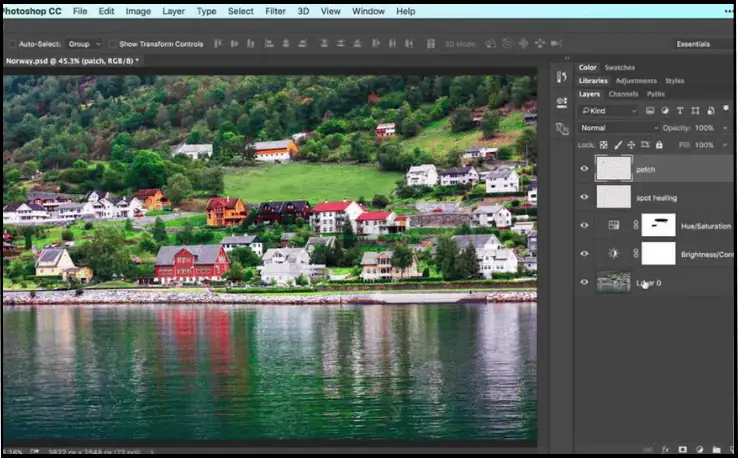This screenshot has width=738, height=458.
Task: Open the Filter menu
Action: tap(275, 11)
